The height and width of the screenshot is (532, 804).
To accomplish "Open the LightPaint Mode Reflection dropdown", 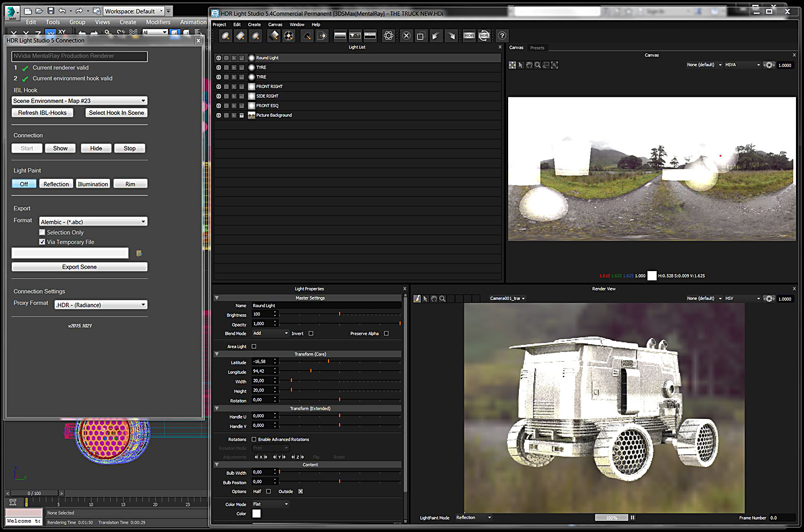I will (474, 518).
